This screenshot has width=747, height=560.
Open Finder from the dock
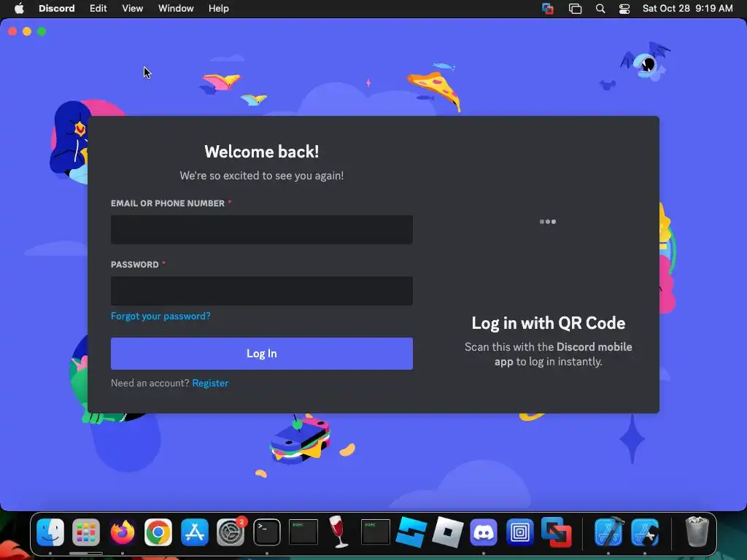pyautogui.click(x=50, y=532)
